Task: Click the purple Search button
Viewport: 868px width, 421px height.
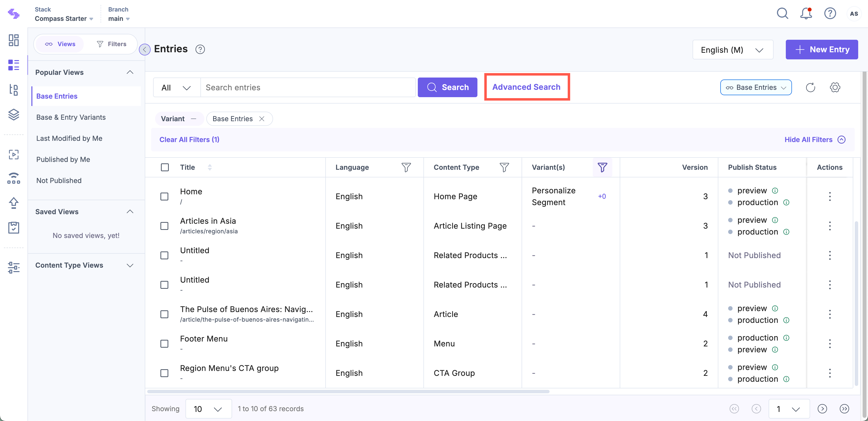Action: [447, 87]
